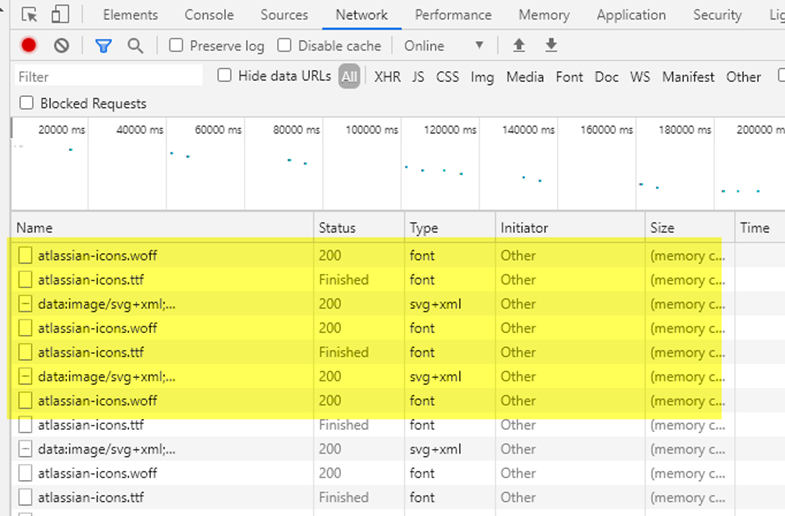This screenshot has height=516, width=785.
Task: Sort by the Time column header
Action: click(760, 228)
